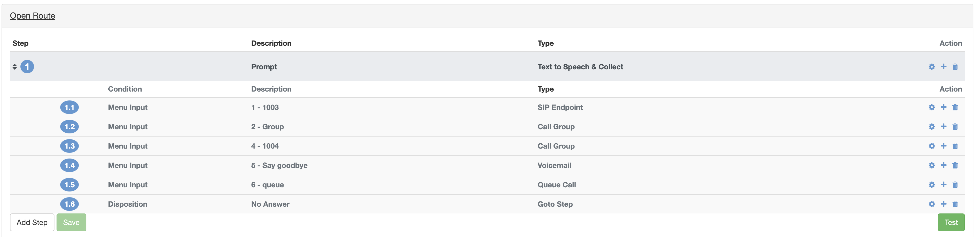Screen dimensions: 980x237
Task: Open settings gear for 6 - queue row
Action: (932, 185)
